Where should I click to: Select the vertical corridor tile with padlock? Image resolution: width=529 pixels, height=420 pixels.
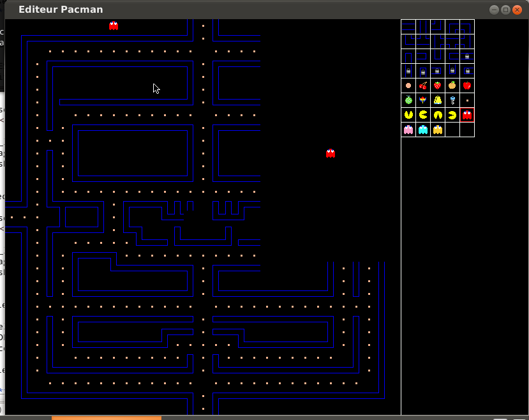tap(408, 71)
